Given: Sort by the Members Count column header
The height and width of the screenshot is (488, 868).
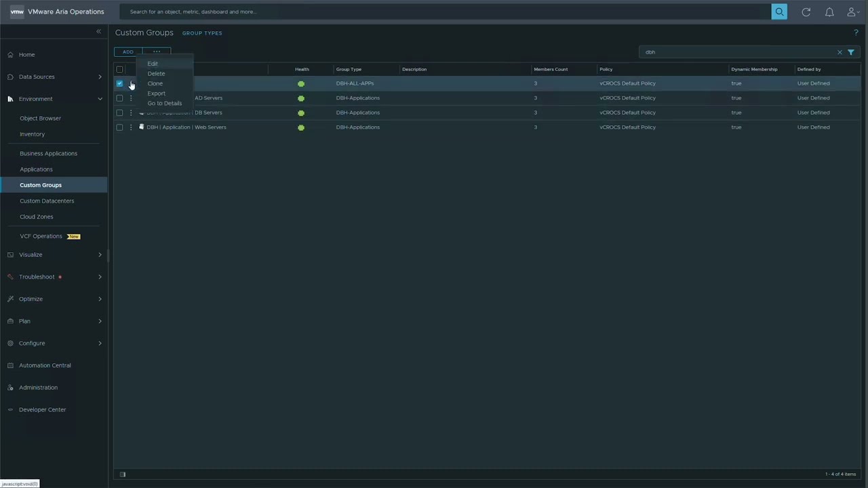Looking at the screenshot, I should (551, 69).
